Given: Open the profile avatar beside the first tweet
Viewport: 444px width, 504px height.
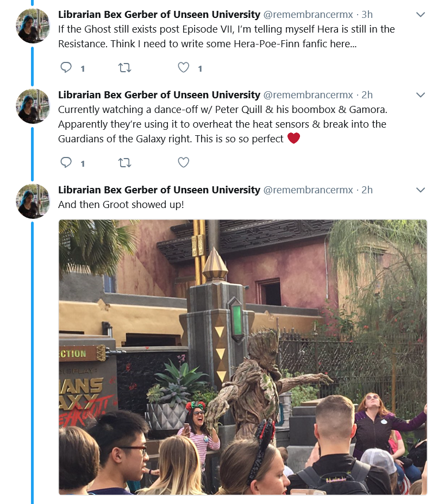Looking at the screenshot, I should click(x=33, y=26).
